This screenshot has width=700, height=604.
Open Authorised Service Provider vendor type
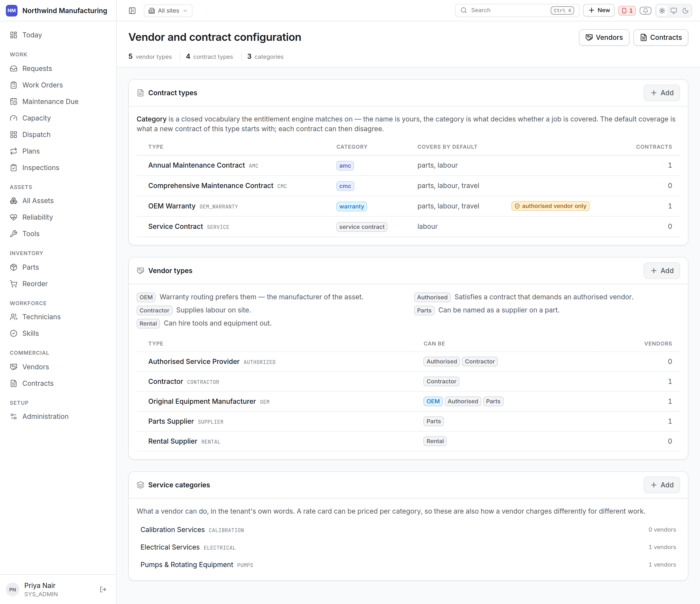point(408,362)
